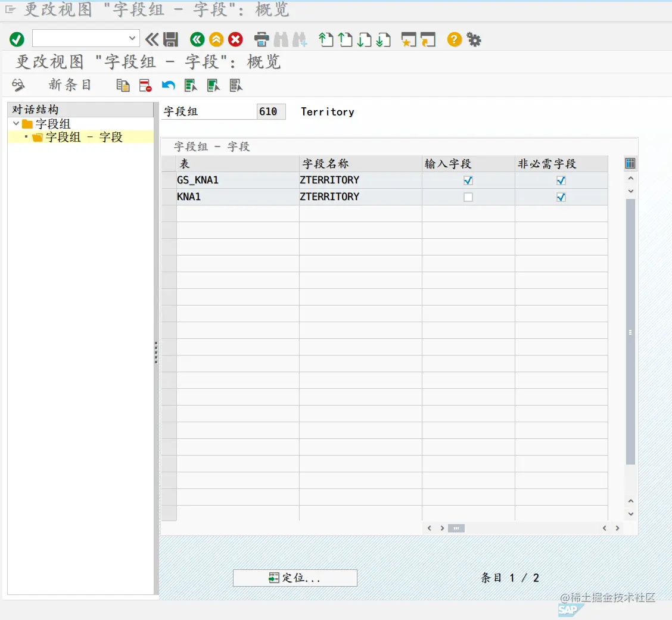The height and width of the screenshot is (620, 672).
Task: Create new session window icon
Action: 409,40
